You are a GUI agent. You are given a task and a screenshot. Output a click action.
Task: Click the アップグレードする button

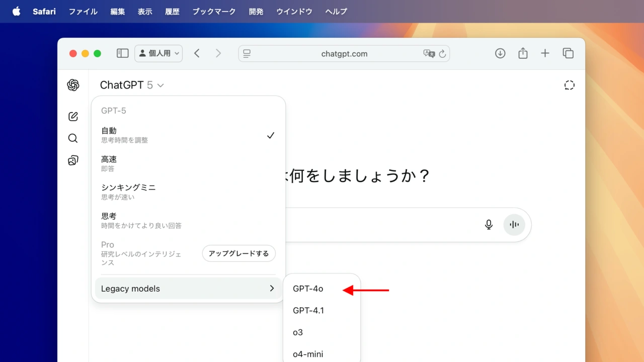pyautogui.click(x=238, y=253)
